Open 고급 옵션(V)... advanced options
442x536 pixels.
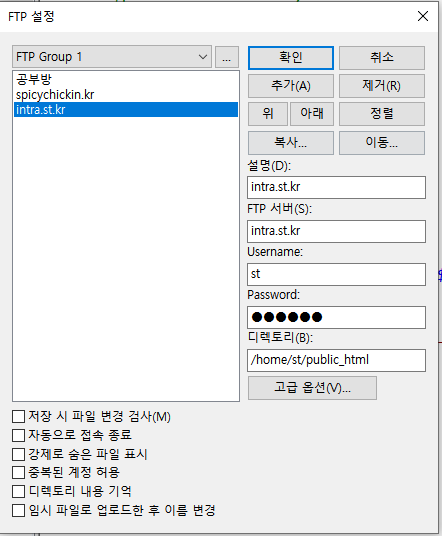312,388
